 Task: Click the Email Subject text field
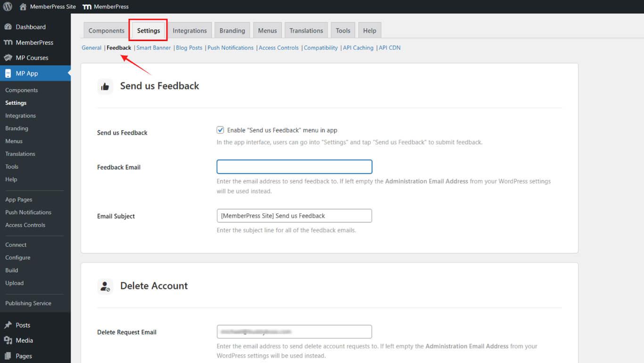[294, 216]
